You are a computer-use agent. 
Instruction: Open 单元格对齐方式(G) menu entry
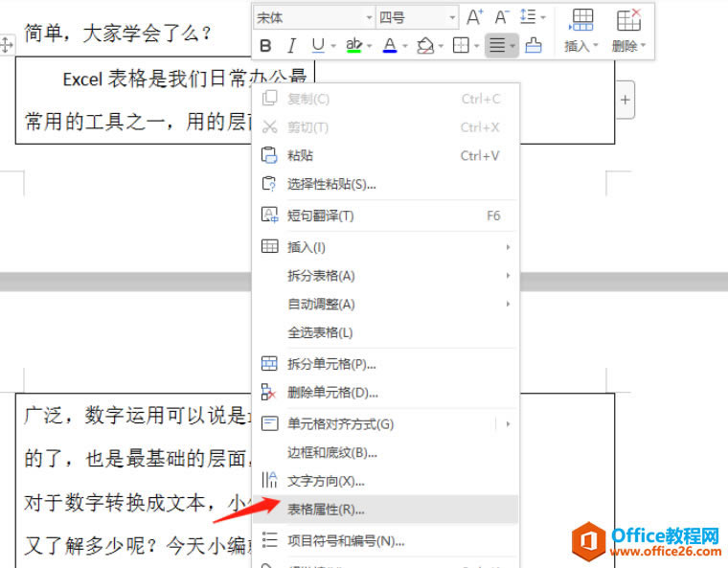tap(385, 424)
